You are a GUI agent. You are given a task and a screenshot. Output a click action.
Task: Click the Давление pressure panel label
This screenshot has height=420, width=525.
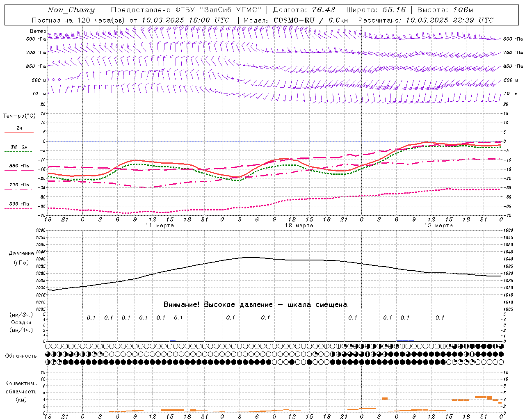coord(21,253)
